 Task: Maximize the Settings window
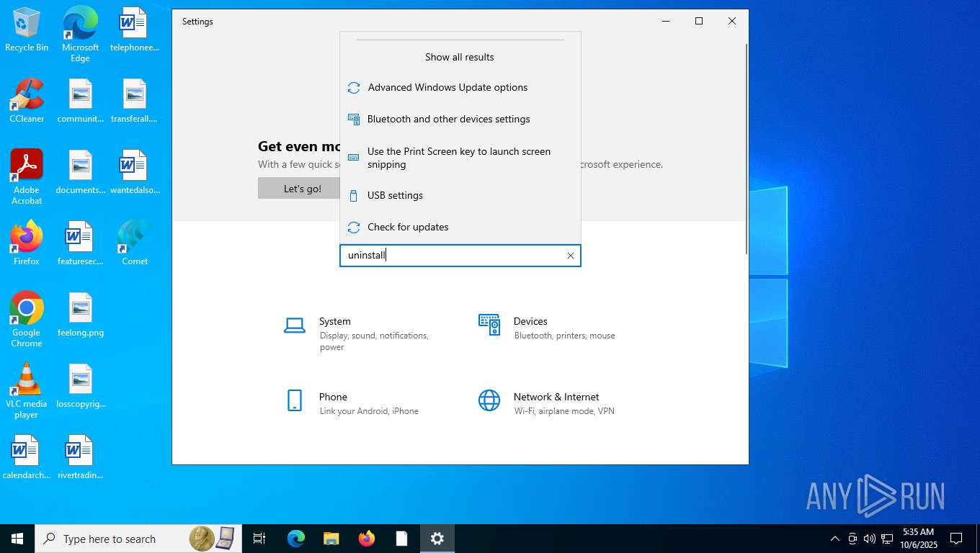pyautogui.click(x=698, y=22)
